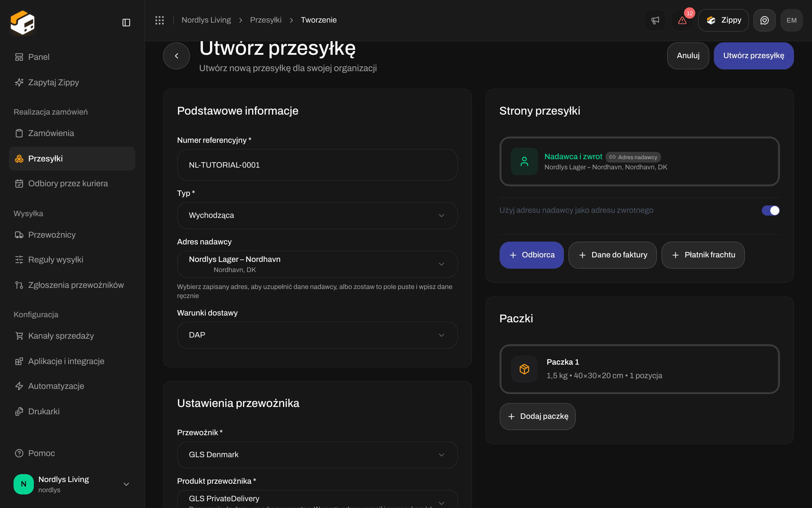Screen dimensions: 812x508
Task: Click the Nordlys Living N avatar
Action: (23, 484)
